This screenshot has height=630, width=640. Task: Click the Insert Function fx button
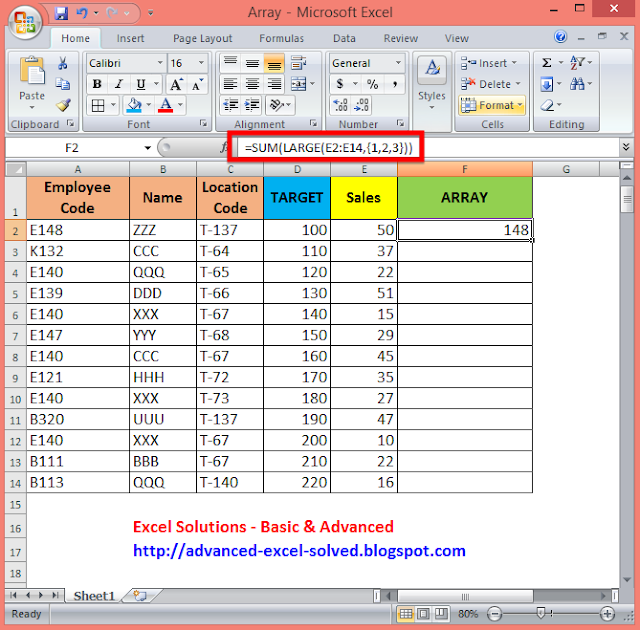pyautogui.click(x=224, y=147)
